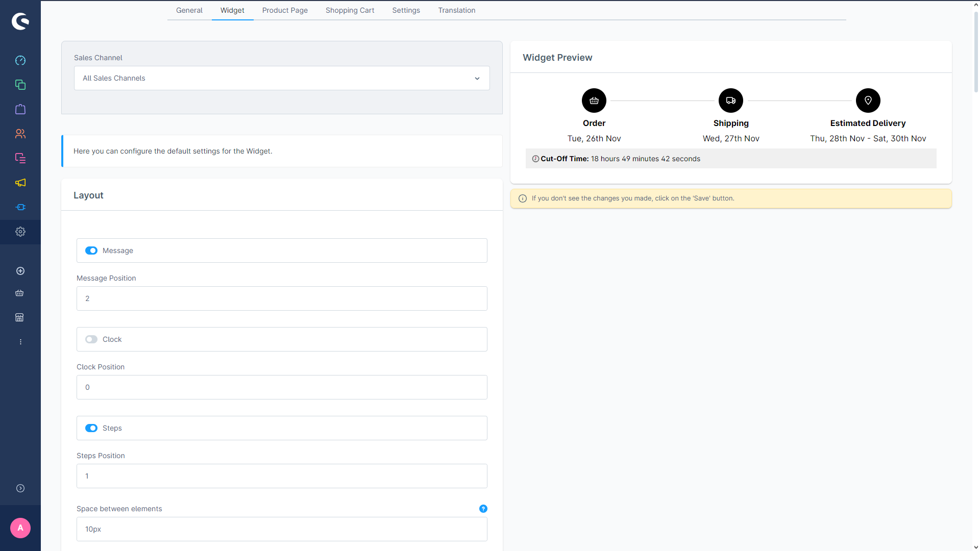Open the Translation tab
Image resolution: width=980 pixels, height=551 pixels.
[x=457, y=10]
